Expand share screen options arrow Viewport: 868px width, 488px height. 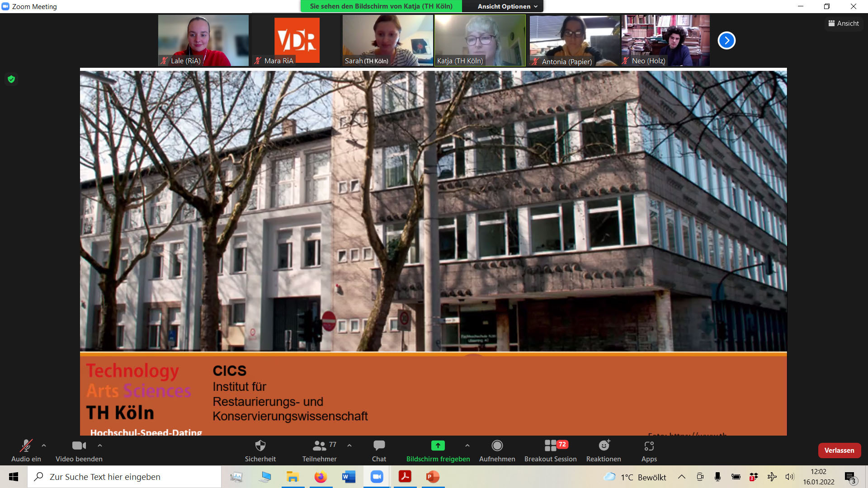point(467,446)
